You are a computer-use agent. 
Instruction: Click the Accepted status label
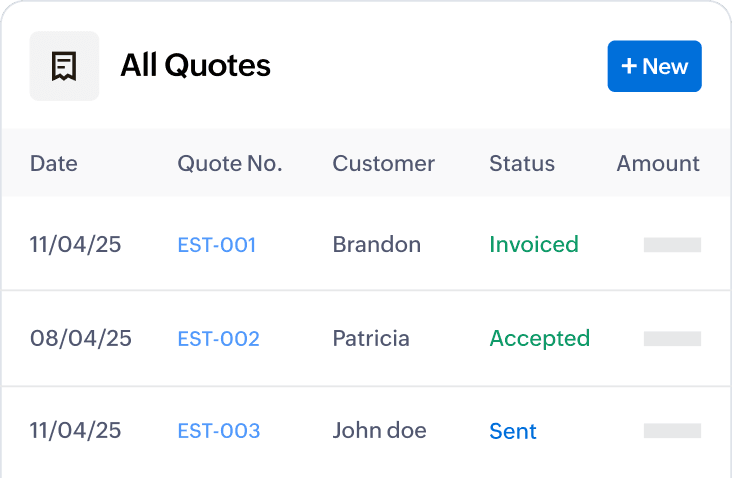(x=540, y=339)
